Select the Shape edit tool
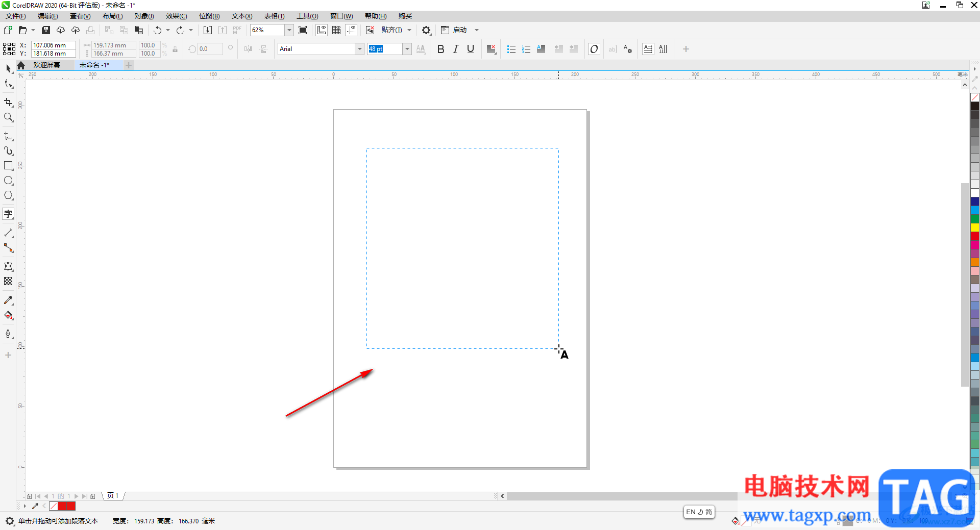Viewport: 980px width, 530px height. 8,84
